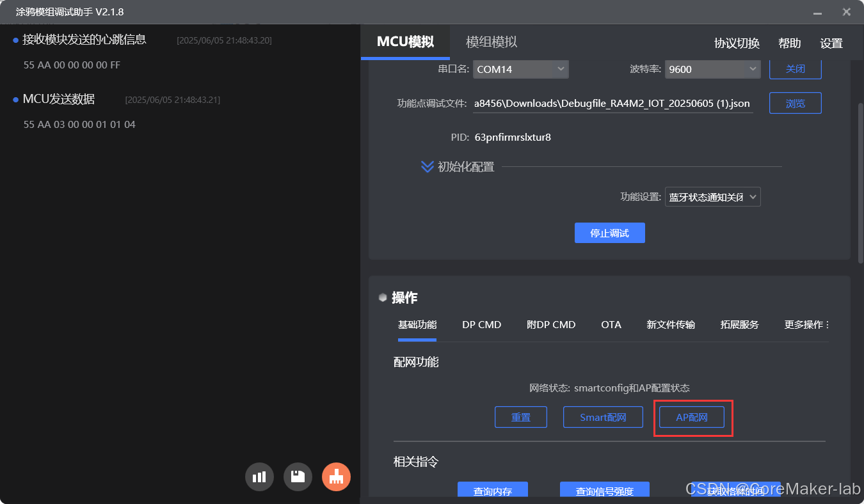
Task: Save the log using the save icon
Action: pyautogui.click(x=298, y=476)
